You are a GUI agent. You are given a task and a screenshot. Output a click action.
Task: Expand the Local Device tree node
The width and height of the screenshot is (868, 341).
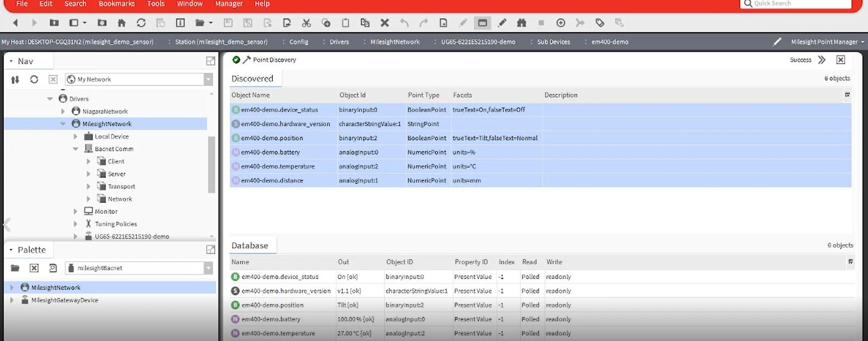(76, 137)
